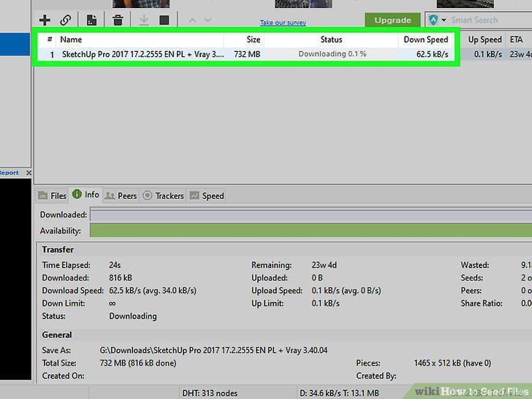Click the DHT: 313 nodes status entry
Viewport: 532px width, 399px height.
210,393
